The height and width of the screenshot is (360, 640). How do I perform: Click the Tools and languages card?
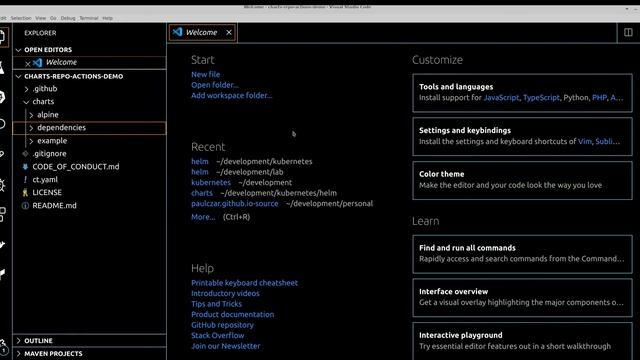coord(522,93)
